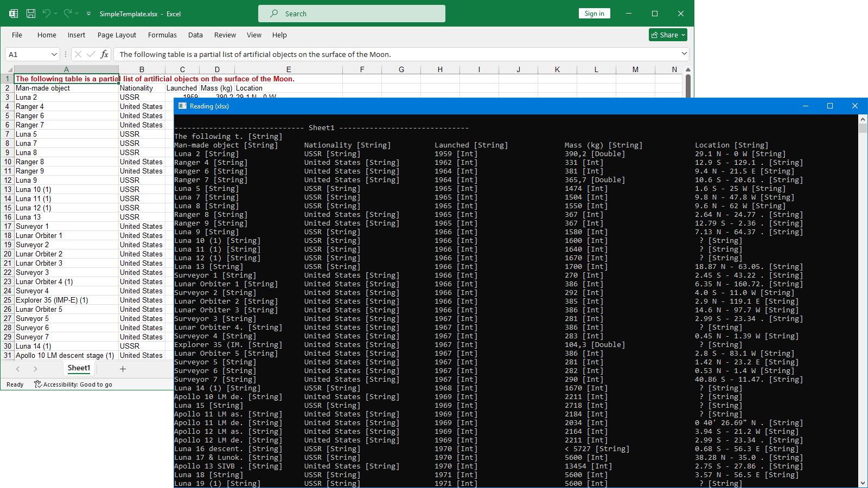Select the column E header

pos(289,69)
